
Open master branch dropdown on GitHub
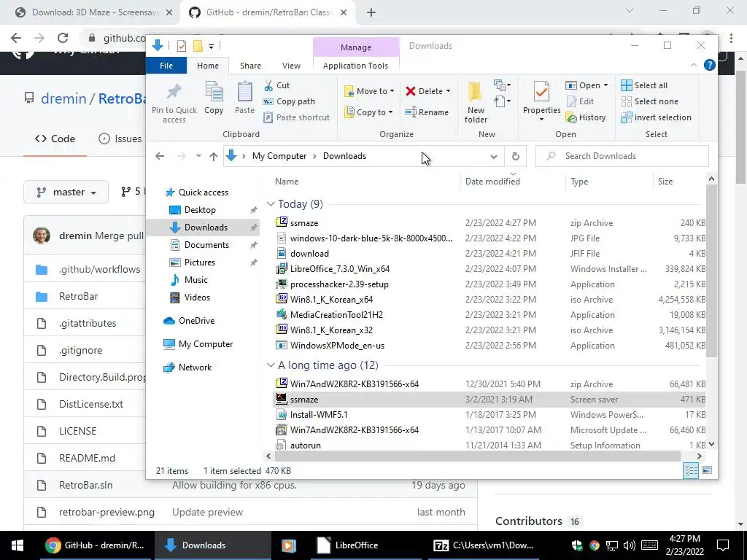(66, 192)
